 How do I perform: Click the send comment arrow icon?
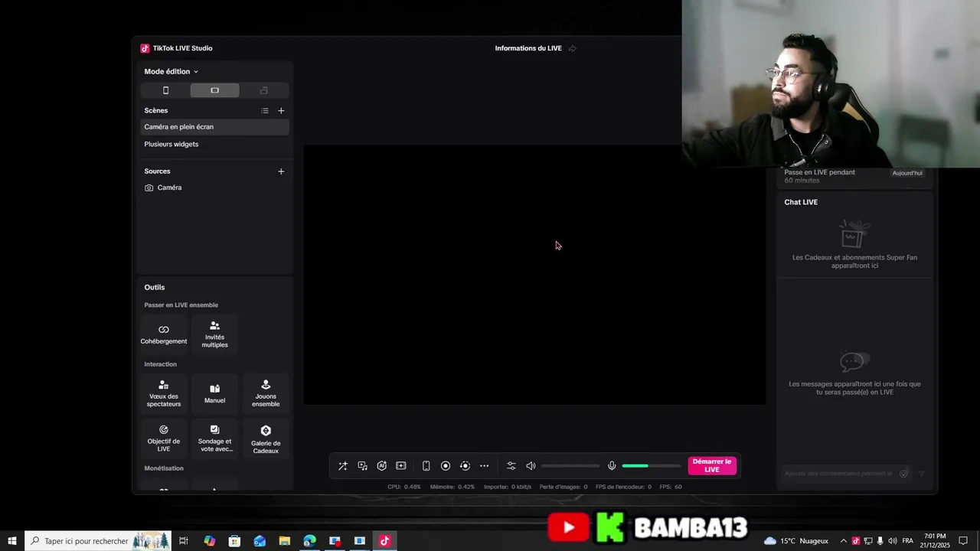pyautogui.click(x=922, y=474)
